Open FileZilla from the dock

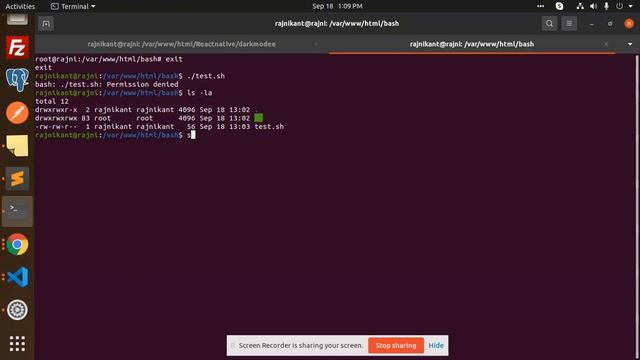[17, 47]
